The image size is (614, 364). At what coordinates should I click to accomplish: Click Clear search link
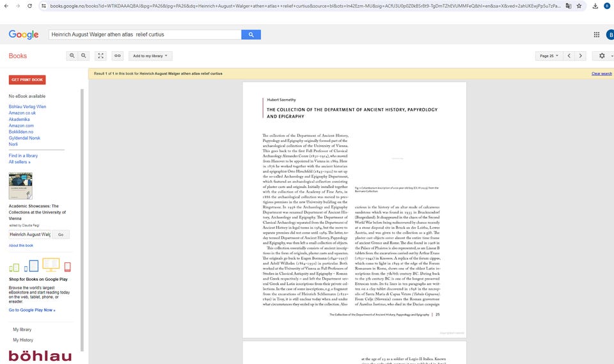point(602,74)
